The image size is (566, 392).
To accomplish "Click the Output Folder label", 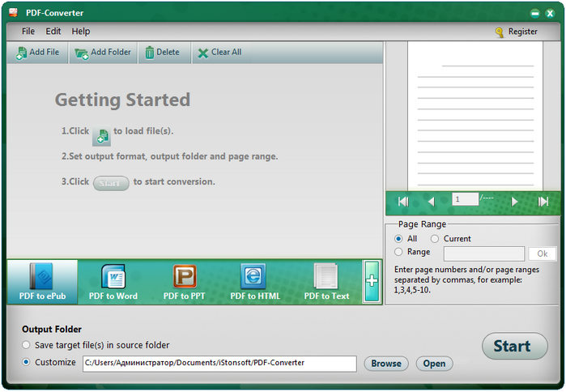I will click(52, 329).
